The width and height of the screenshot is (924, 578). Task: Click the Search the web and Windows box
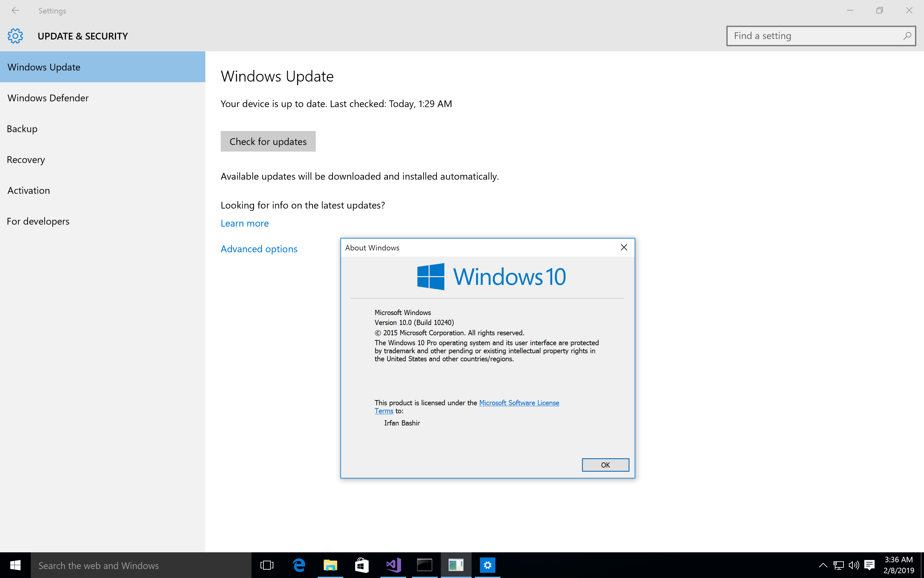click(x=141, y=565)
